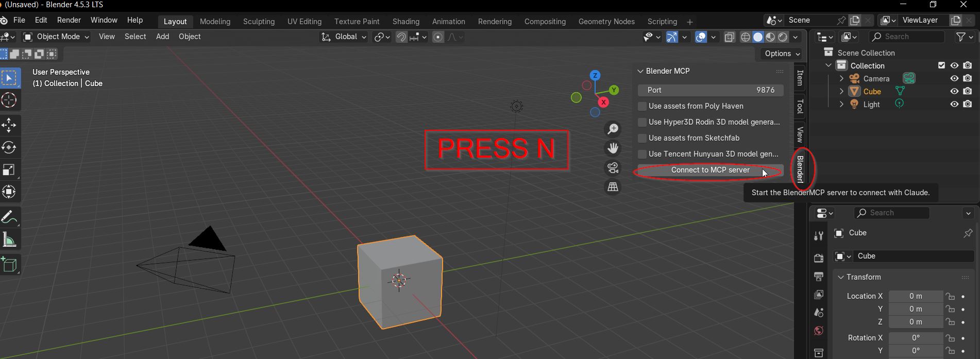Image resolution: width=980 pixels, height=359 pixels.
Task: Open the Render properties tab
Action: click(818, 258)
